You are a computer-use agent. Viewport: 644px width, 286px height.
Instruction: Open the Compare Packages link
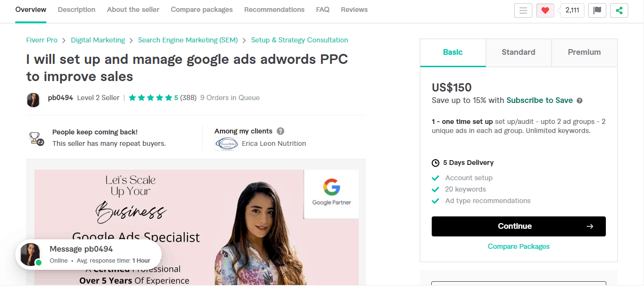click(519, 246)
